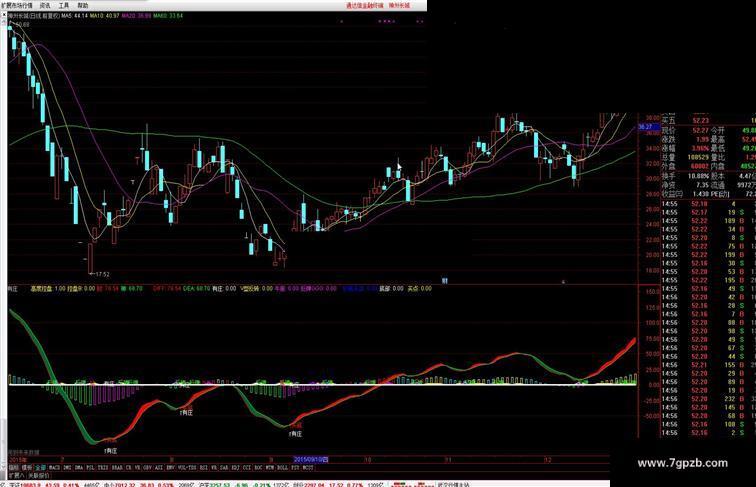Click the MA5: 44.14 value label
756x487 pixels.
74,16
